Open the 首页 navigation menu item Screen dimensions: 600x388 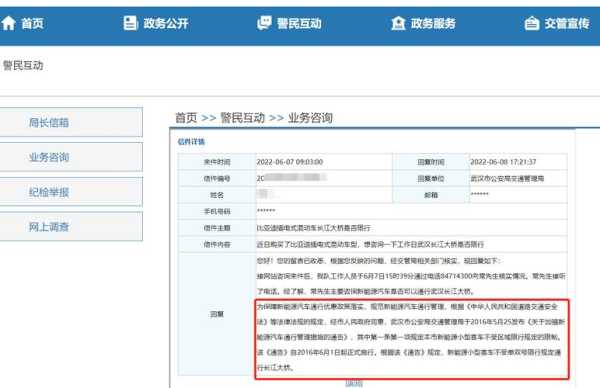(33, 24)
